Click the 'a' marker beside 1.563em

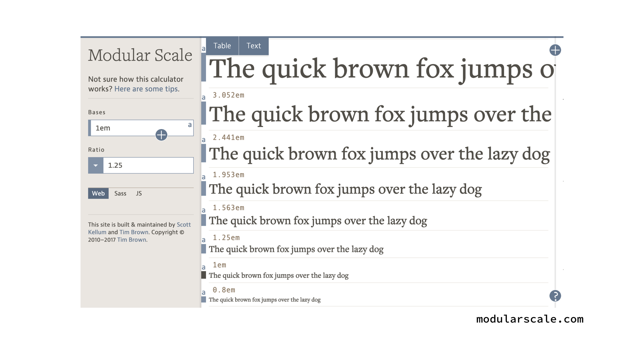(x=203, y=210)
